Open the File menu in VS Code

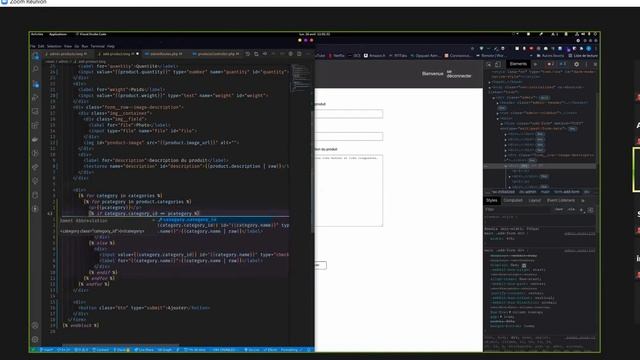(33, 46)
